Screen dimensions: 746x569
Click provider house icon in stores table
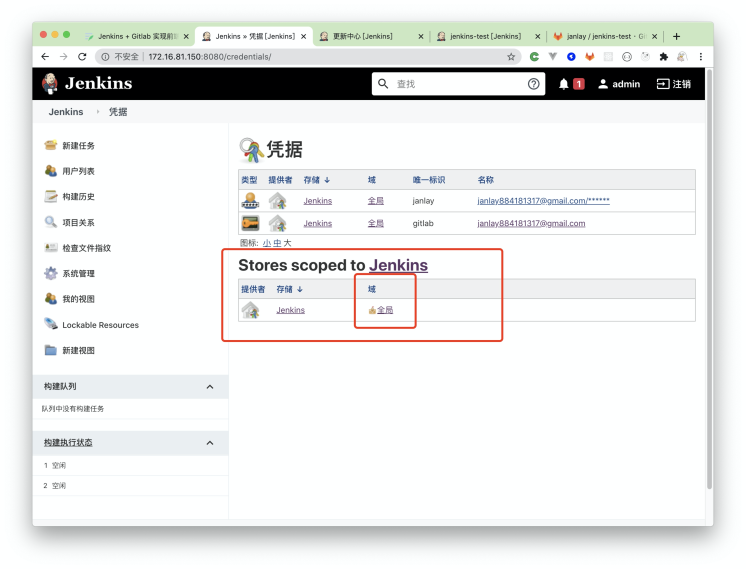(250, 310)
